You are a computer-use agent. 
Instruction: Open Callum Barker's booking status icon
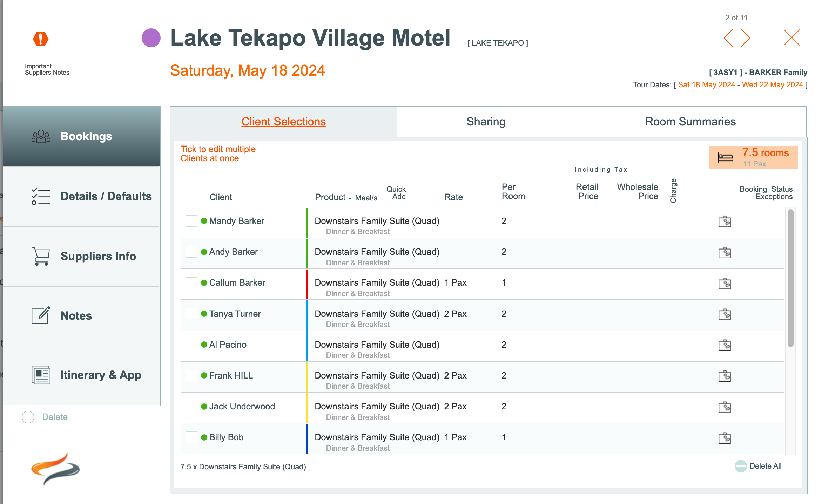725,283
